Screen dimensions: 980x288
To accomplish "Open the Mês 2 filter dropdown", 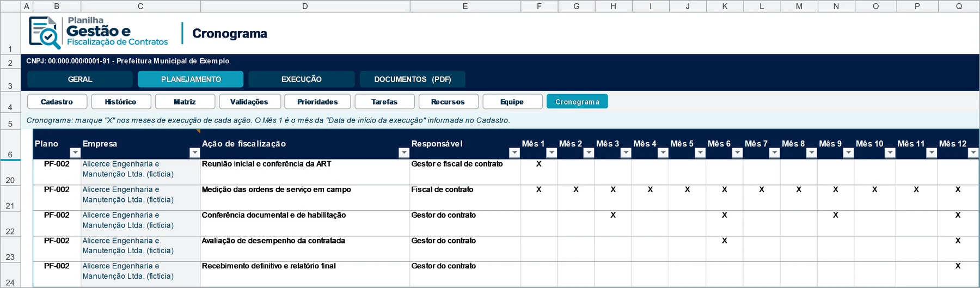I will click(x=589, y=153).
